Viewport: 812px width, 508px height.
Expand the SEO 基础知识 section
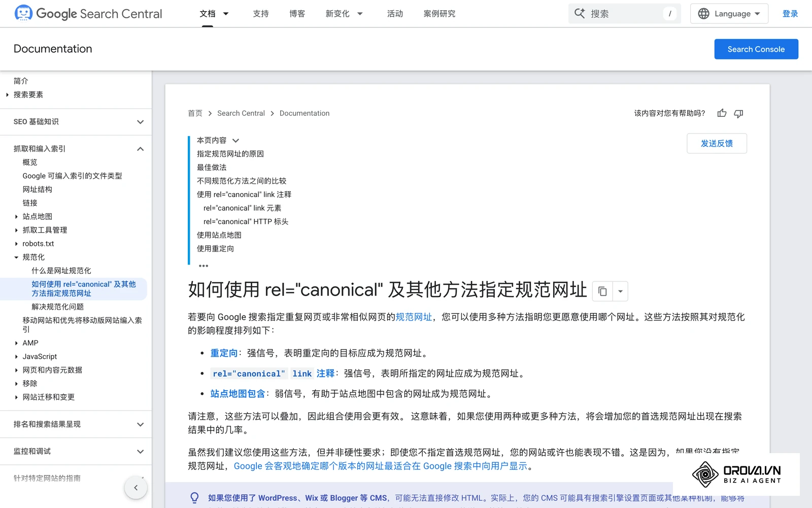click(141, 122)
